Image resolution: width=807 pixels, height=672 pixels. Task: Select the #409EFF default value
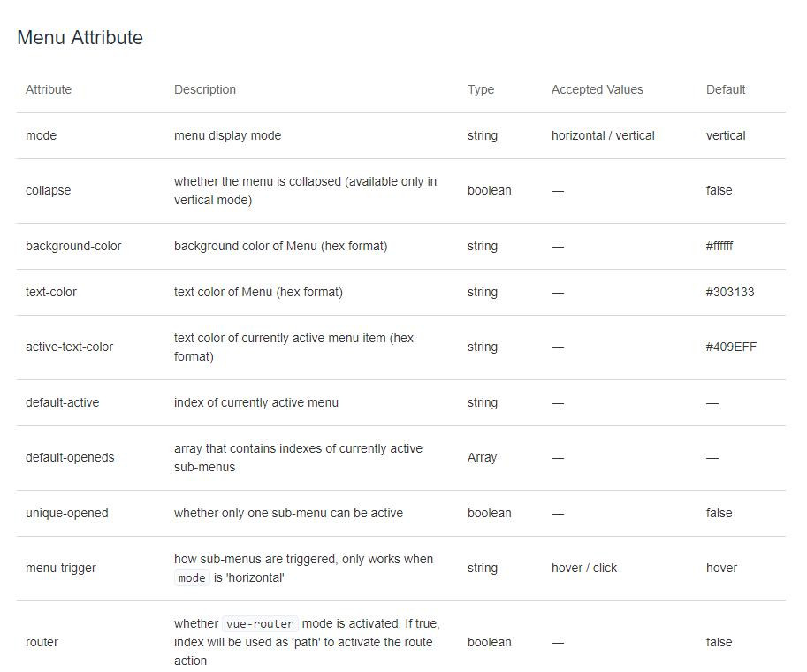(x=731, y=347)
